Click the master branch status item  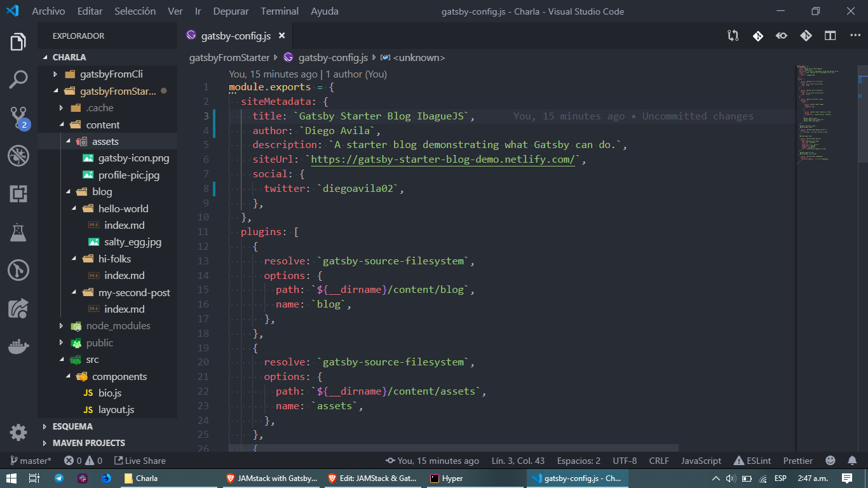click(x=30, y=461)
